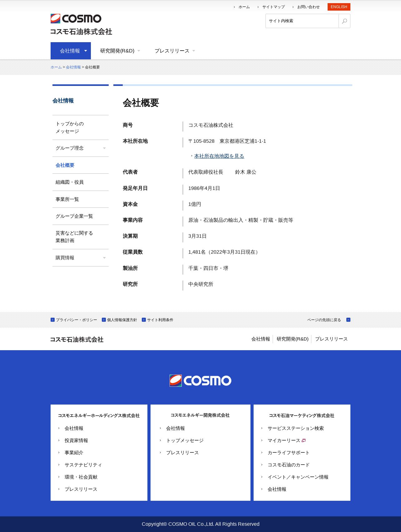401x532 pixels.
Task: Open the お問い合わせ link
Action: [x=308, y=7]
